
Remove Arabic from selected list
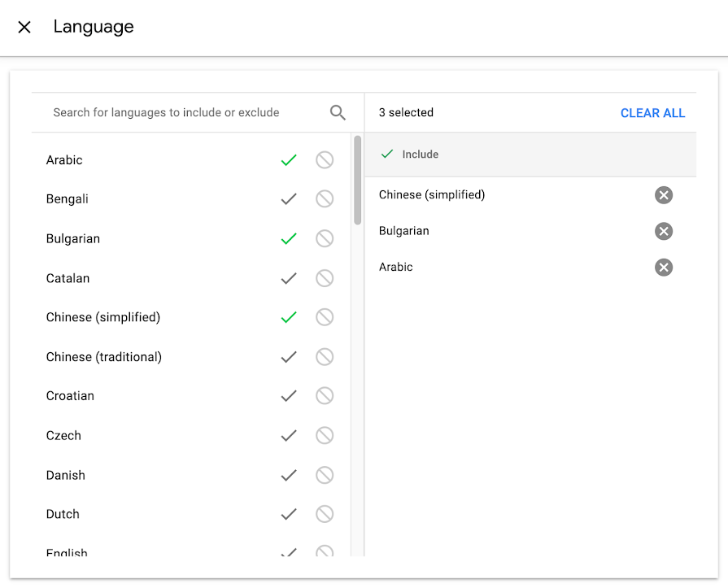[x=664, y=268]
